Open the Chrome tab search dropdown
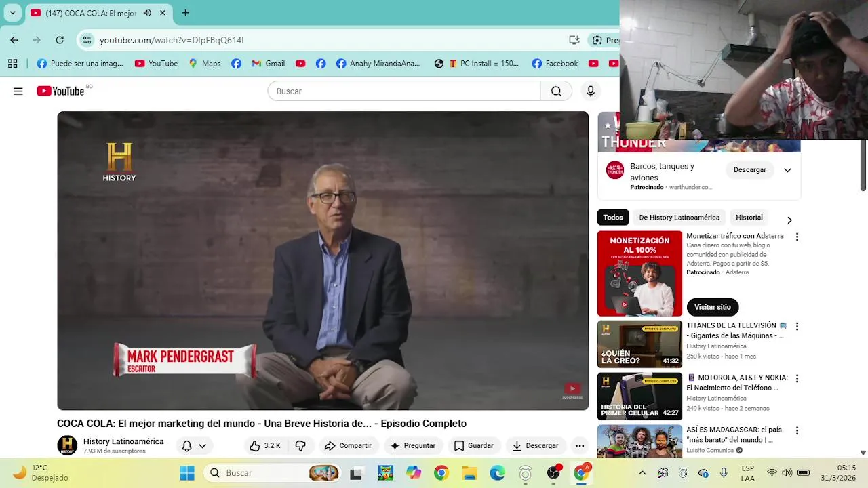The height and width of the screenshot is (488, 868). pos(12,12)
